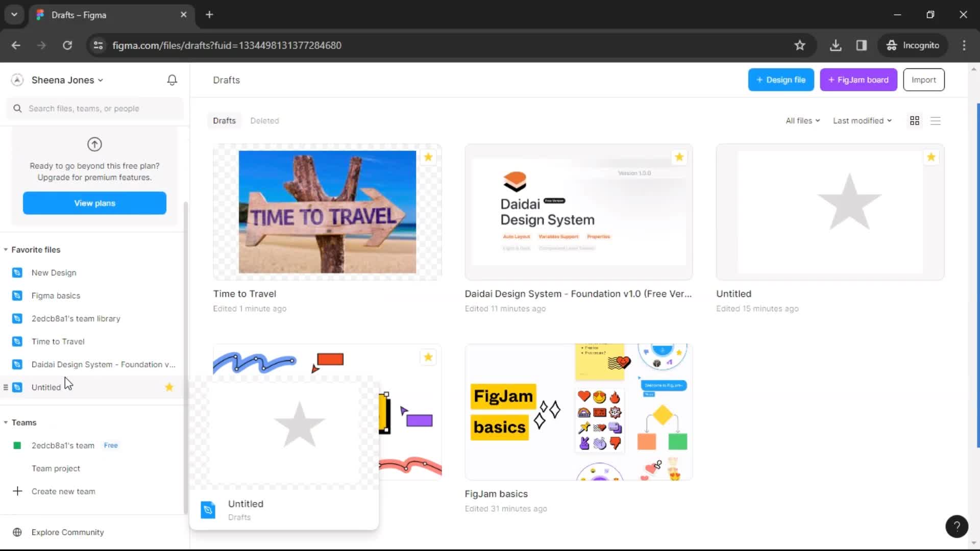The width and height of the screenshot is (980, 551).
Task: Open Explore Community link
Action: coord(68,532)
